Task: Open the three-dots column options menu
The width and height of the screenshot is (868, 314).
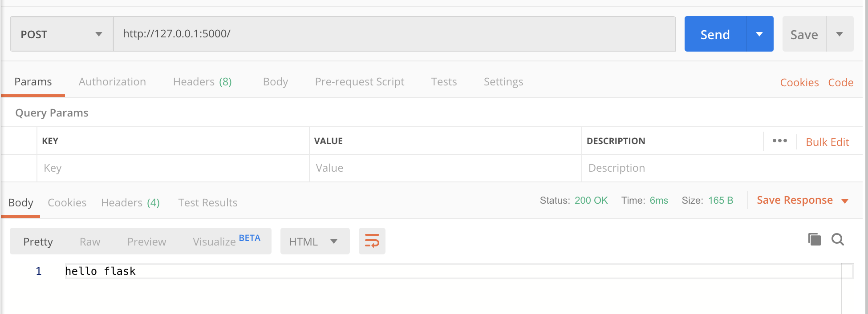Action: click(779, 141)
